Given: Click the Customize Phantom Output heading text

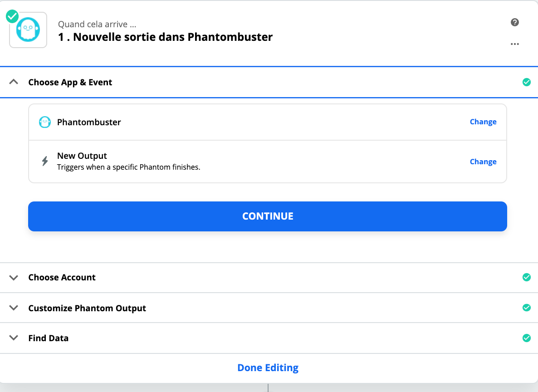Looking at the screenshot, I should [x=87, y=308].
